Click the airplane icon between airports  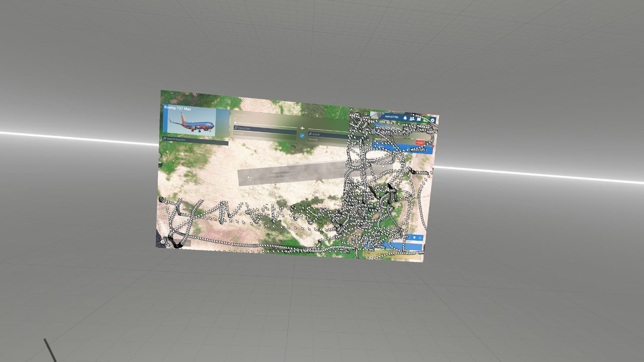click(x=302, y=128)
